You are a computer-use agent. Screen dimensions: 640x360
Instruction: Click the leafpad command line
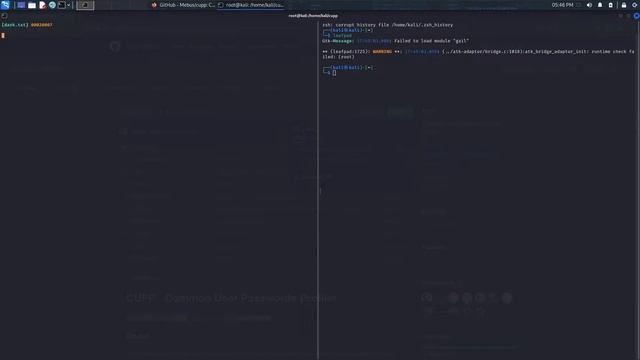click(x=342, y=36)
